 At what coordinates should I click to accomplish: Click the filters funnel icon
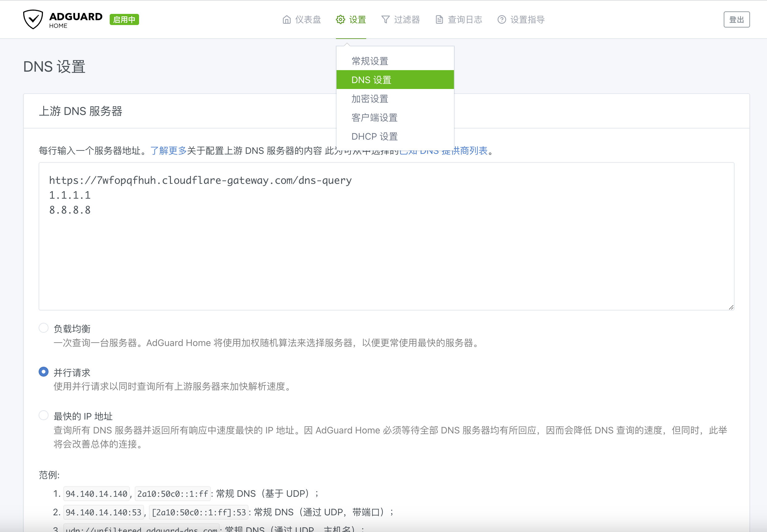click(x=385, y=20)
